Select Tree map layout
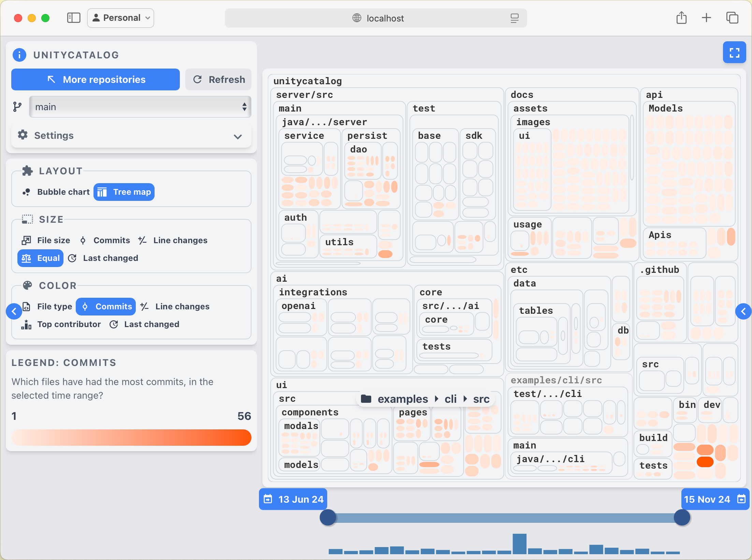This screenshot has width=752, height=560. (x=124, y=192)
